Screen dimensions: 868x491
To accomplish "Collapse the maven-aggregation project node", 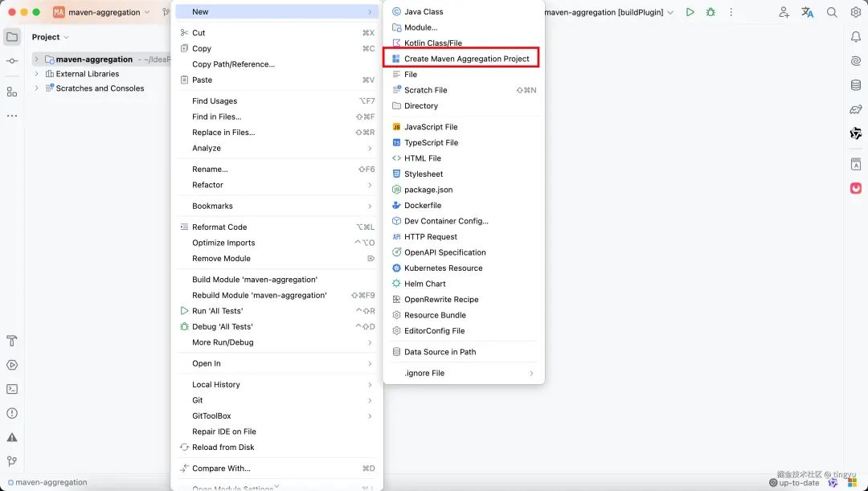I will [37, 59].
